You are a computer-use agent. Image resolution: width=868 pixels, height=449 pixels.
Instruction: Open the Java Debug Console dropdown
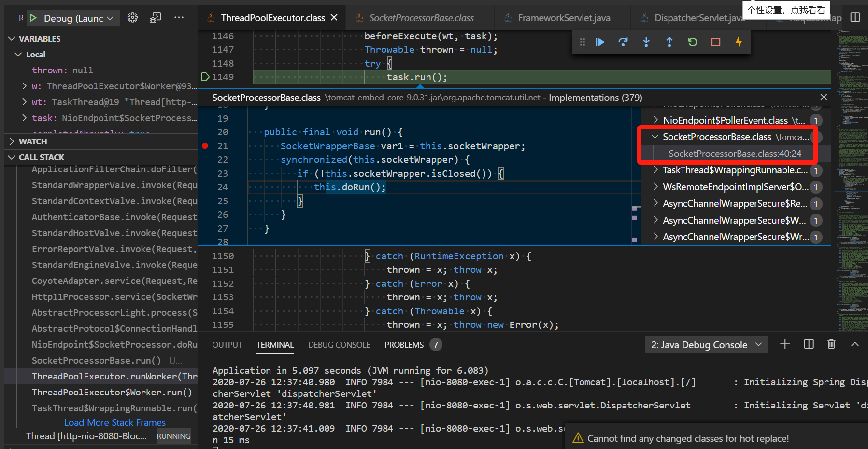point(706,344)
